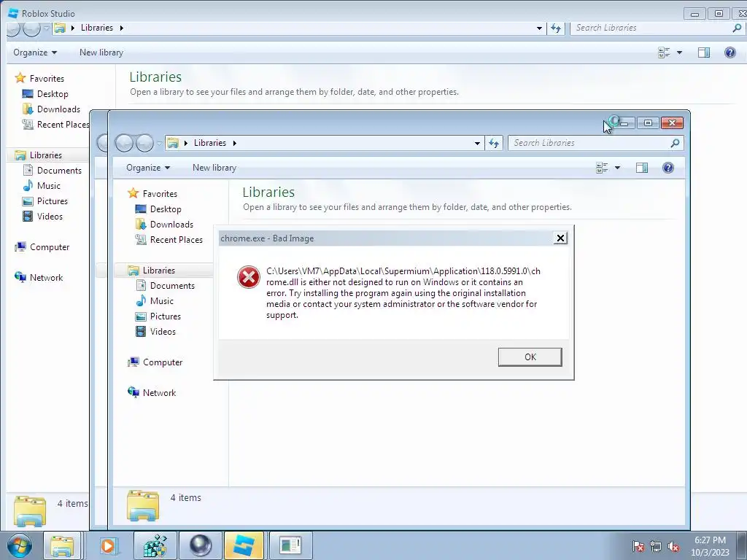Viewport: 747px width, 560px height.
Task: Click Favorites star in front window sidebar
Action: point(133,193)
